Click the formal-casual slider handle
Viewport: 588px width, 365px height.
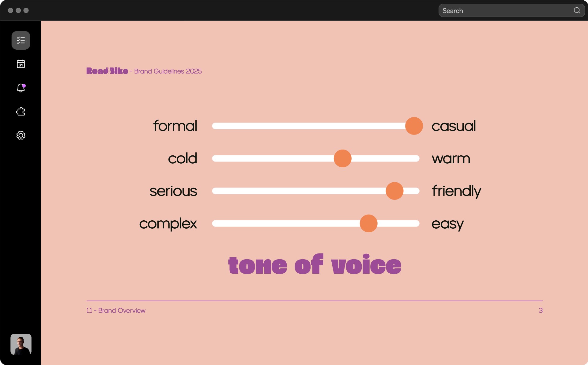414,126
